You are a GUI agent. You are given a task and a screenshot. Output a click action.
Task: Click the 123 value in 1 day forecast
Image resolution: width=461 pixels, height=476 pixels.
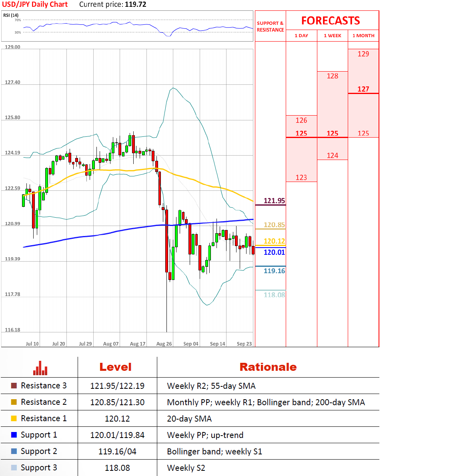point(301,177)
